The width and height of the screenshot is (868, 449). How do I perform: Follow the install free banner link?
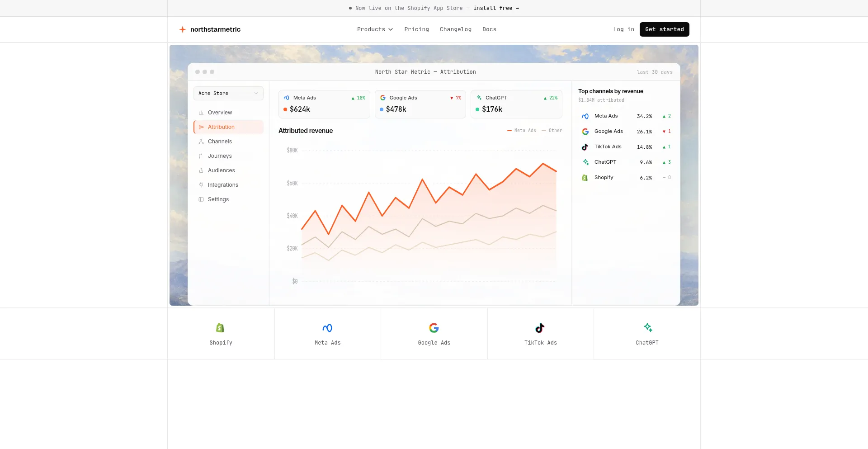pyautogui.click(x=496, y=8)
